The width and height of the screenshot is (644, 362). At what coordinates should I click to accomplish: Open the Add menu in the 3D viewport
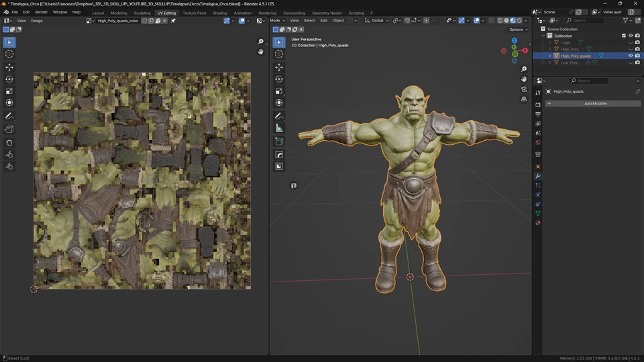tap(323, 21)
